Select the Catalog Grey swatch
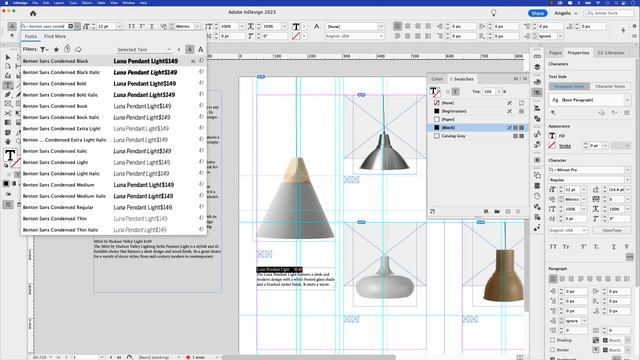 click(478, 136)
